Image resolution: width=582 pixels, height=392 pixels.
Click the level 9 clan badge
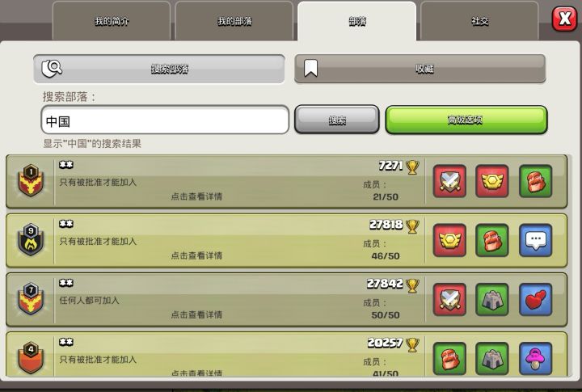[31, 240]
